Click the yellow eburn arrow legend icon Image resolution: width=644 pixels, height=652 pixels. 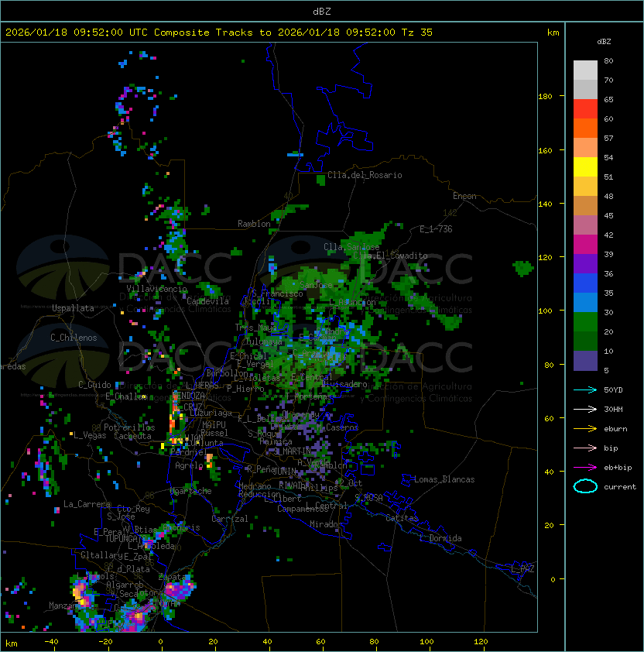[585, 429]
